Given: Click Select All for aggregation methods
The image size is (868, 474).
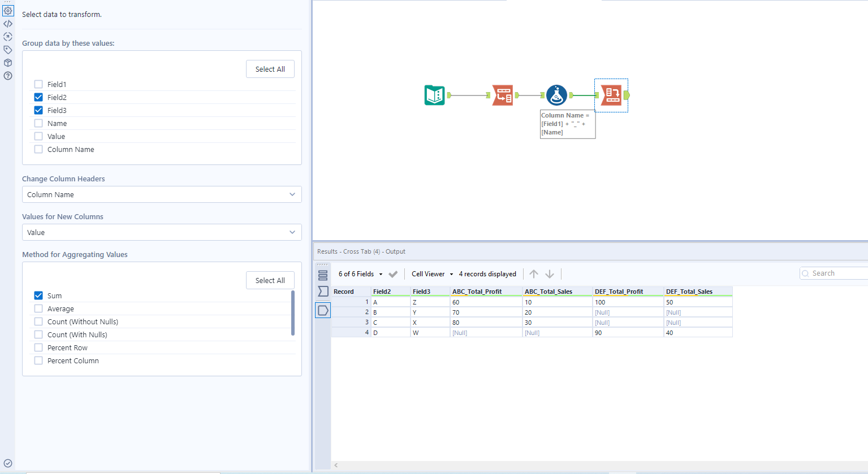Looking at the screenshot, I should coord(270,280).
